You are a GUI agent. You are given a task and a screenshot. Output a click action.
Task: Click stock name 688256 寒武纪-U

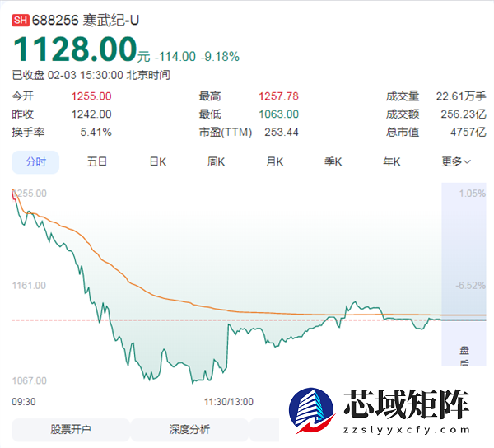coord(86,21)
